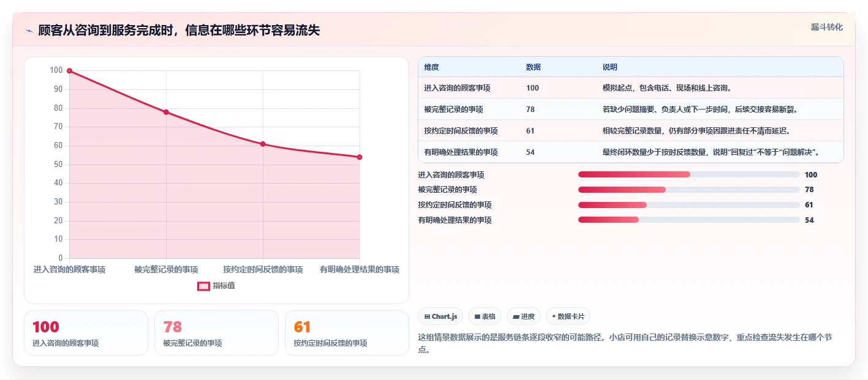Select the chart point at value 61
868x380 pixels.
click(263, 144)
